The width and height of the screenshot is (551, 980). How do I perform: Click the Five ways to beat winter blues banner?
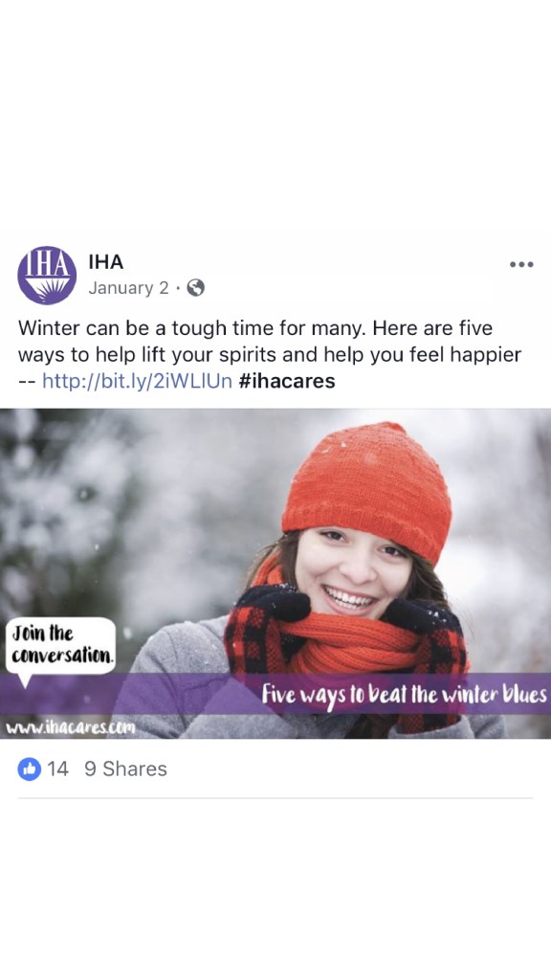(404, 695)
